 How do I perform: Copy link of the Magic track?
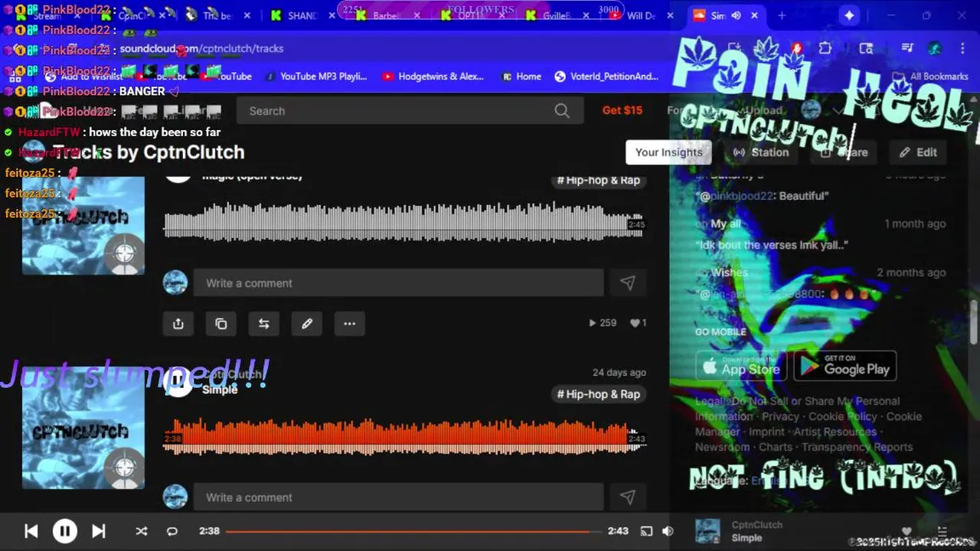pos(221,324)
